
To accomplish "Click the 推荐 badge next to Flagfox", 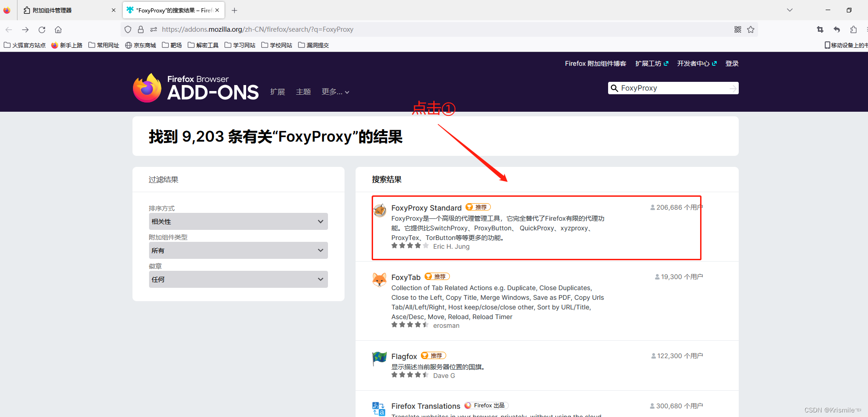I will point(433,356).
